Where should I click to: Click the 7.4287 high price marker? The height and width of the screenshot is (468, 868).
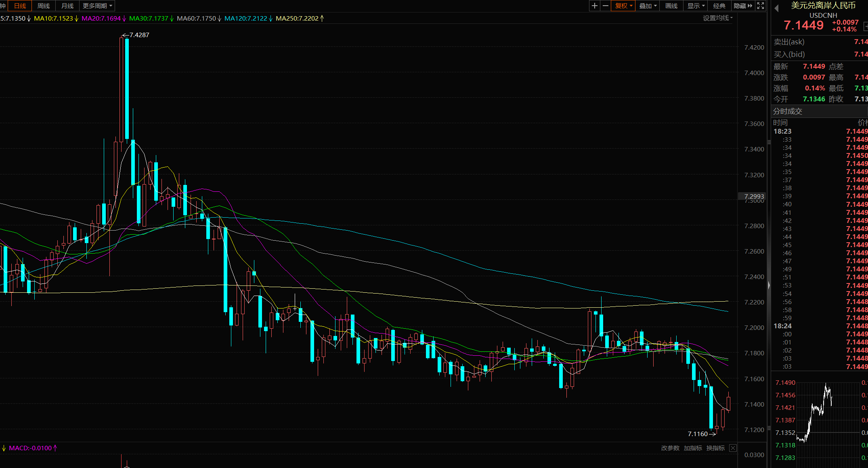[139, 35]
